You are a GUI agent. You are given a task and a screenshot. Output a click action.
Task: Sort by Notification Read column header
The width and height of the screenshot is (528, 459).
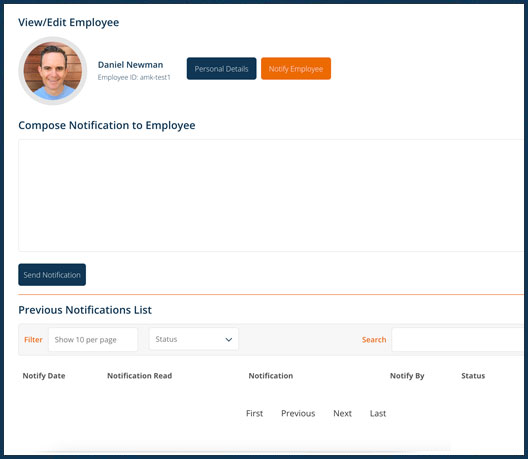(139, 376)
